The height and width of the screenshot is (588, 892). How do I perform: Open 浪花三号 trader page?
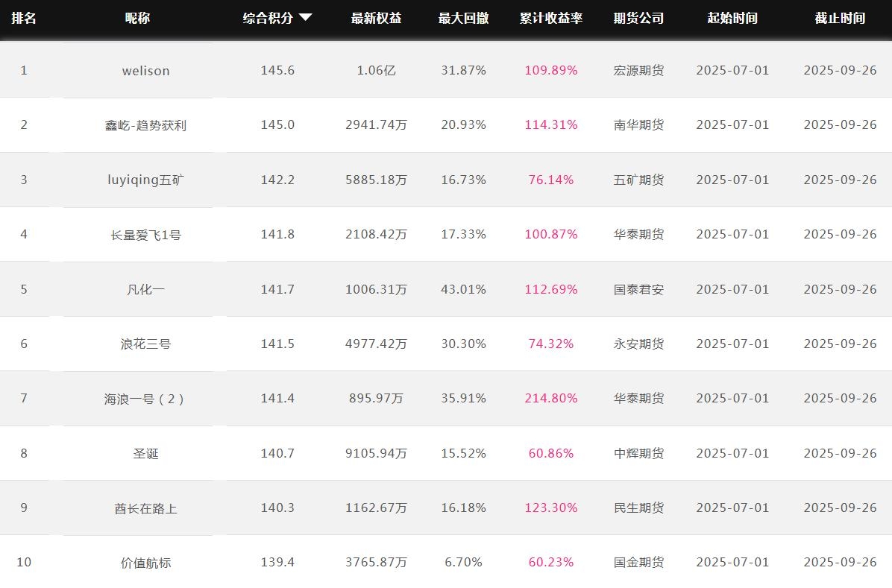pyautogui.click(x=145, y=344)
